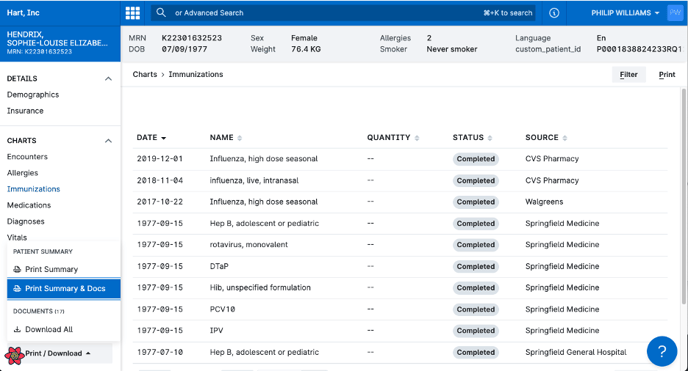Screen dimensions: 688x371
Task: Choose Print Summary & Docs option
Action: (64, 289)
